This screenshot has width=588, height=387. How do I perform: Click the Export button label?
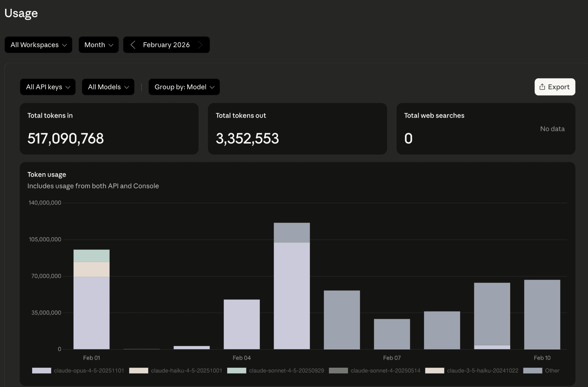pos(559,87)
